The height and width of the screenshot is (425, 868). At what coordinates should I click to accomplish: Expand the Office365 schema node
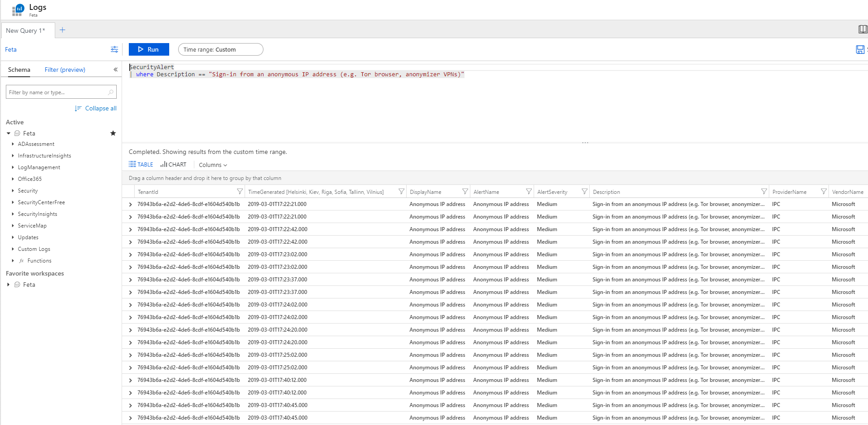(x=13, y=179)
